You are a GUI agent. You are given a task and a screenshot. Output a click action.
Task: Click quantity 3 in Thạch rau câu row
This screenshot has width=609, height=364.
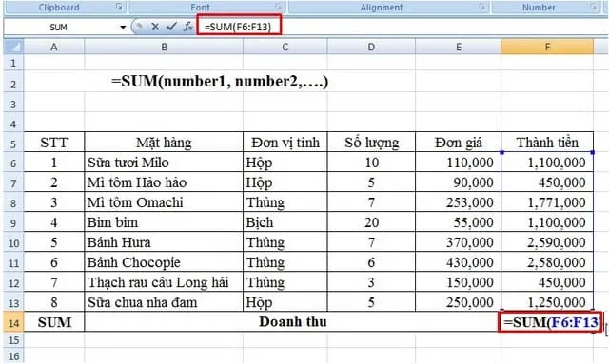pos(371,282)
